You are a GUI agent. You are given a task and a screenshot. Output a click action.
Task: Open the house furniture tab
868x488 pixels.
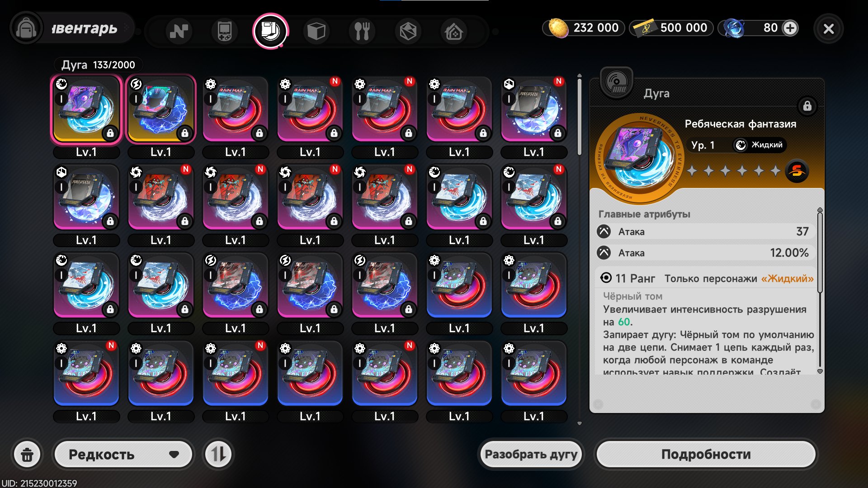coord(453,31)
